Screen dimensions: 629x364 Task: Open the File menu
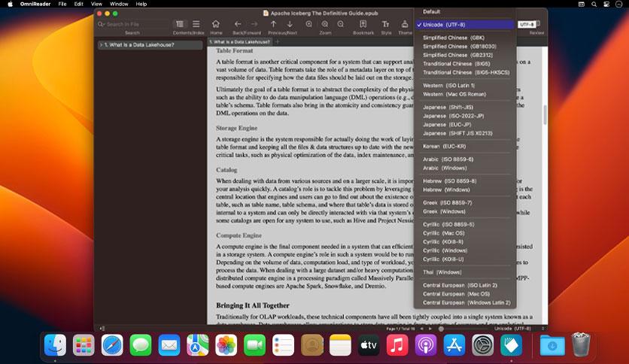[x=62, y=4]
